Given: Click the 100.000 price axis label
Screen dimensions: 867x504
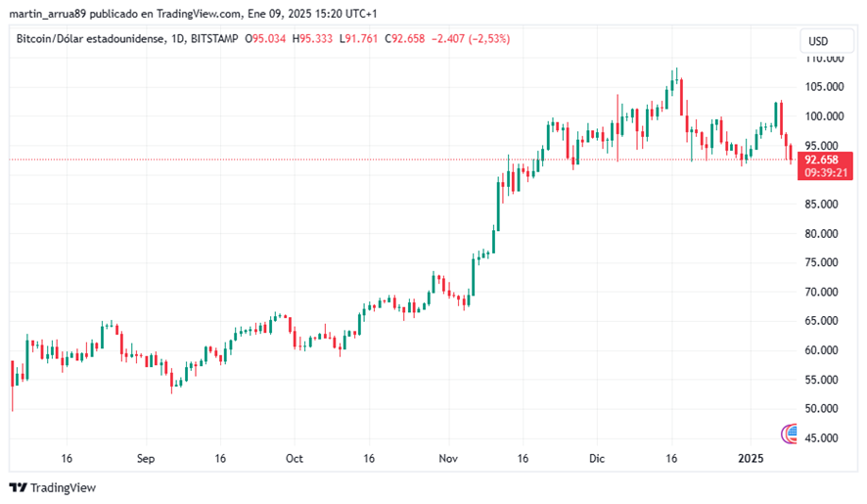Looking at the screenshot, I should (x=824, y=116).
